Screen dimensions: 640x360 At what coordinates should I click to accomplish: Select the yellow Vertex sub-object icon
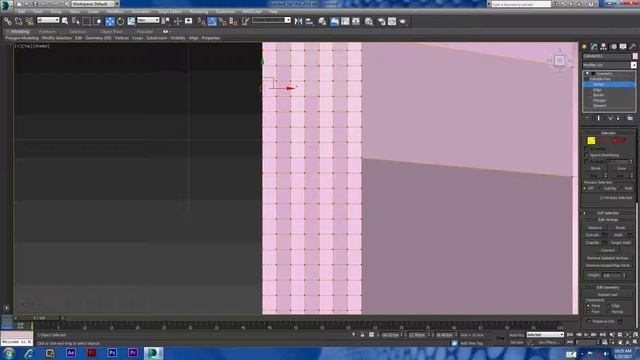591,140
